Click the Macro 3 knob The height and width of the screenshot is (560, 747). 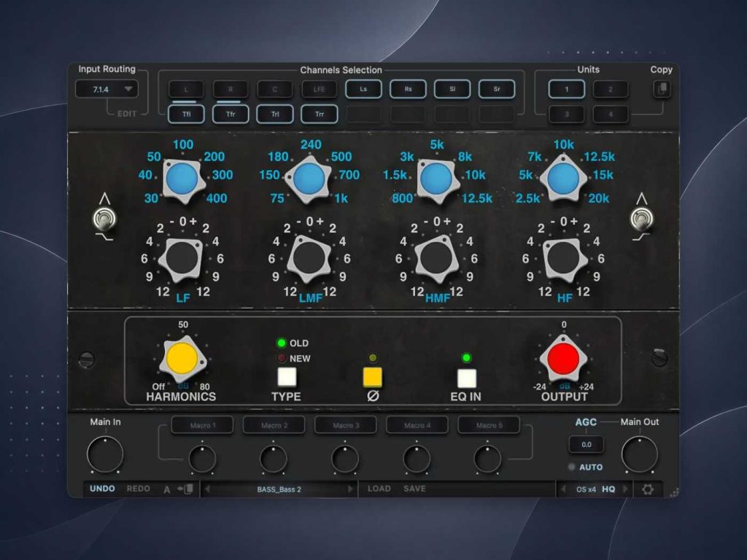click(345, 459)
